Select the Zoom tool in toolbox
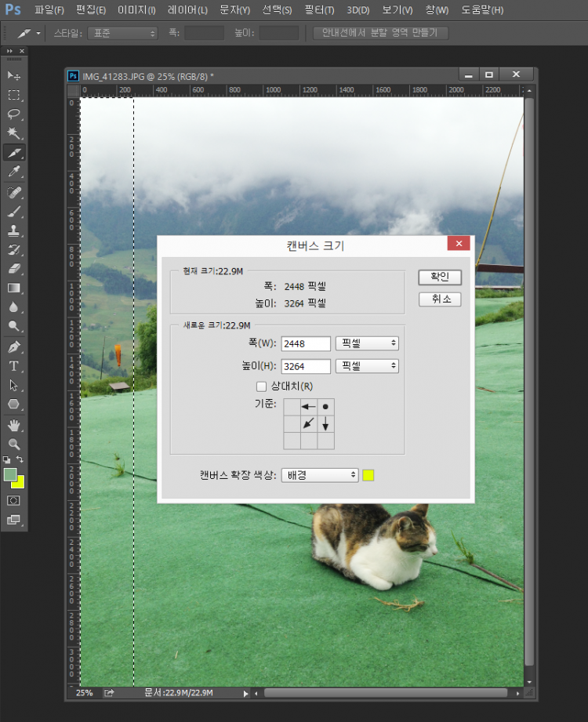 click(14, 444)
